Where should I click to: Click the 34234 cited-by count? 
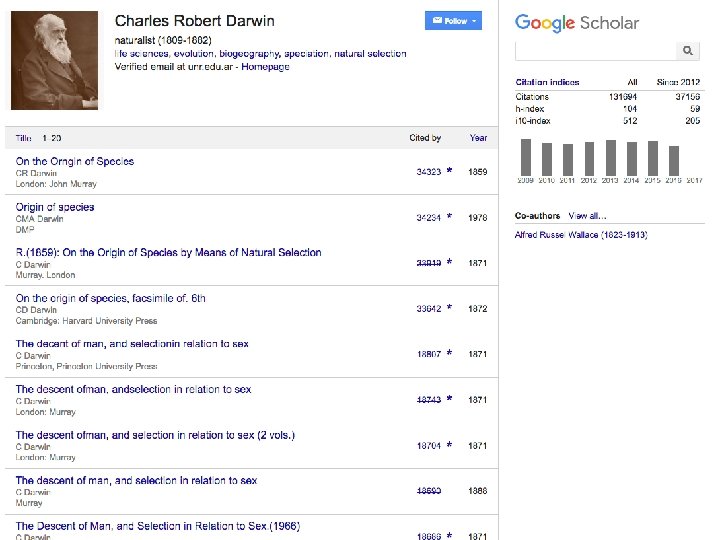[x=428, y=217]
